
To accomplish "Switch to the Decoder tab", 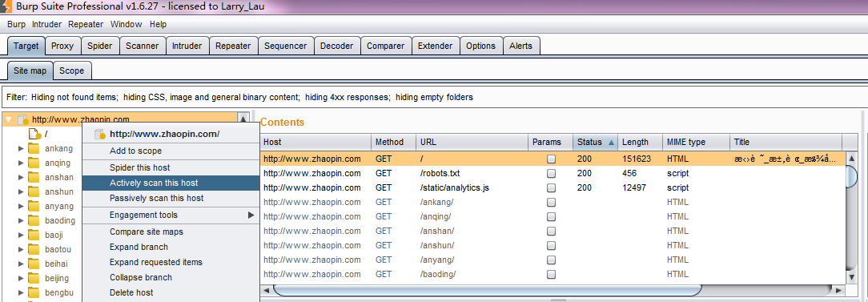I will click(336, 46).
